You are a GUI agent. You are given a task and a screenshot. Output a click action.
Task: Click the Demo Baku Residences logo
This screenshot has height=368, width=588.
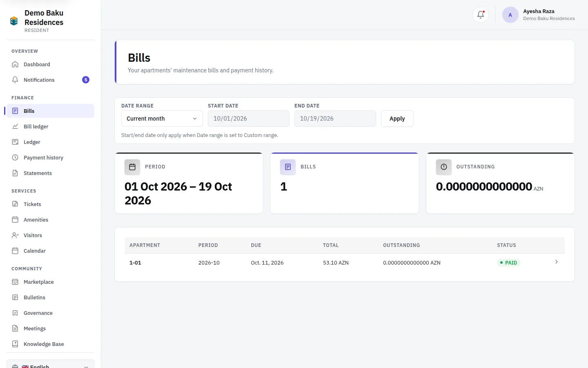[14, 21]
